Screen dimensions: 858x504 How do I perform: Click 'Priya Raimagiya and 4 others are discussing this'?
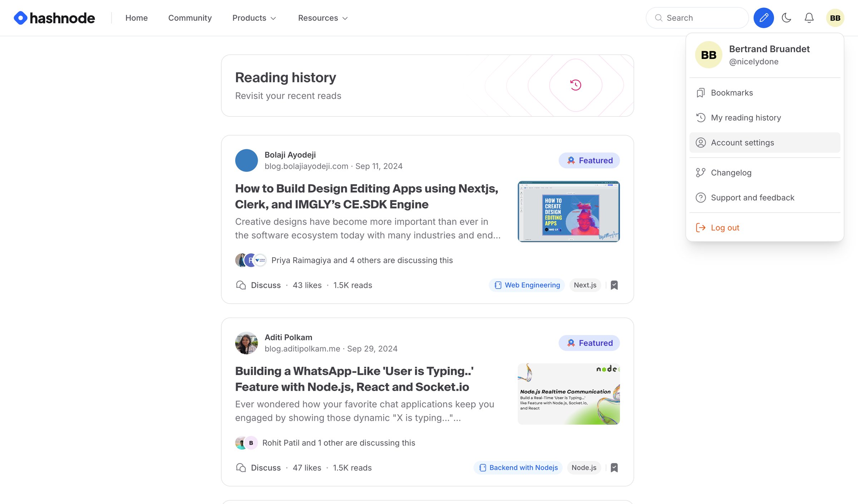pos(362,260)
